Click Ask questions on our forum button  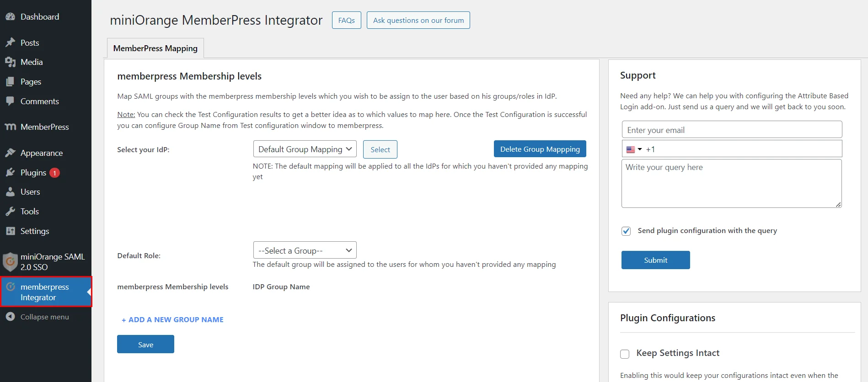coord(418,20)
